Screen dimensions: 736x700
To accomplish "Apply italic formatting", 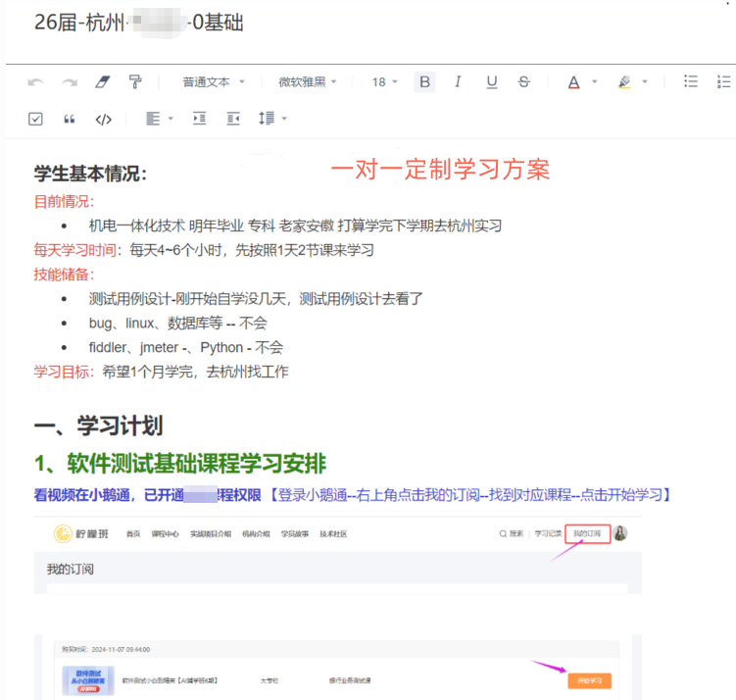I will coord(458,82).
